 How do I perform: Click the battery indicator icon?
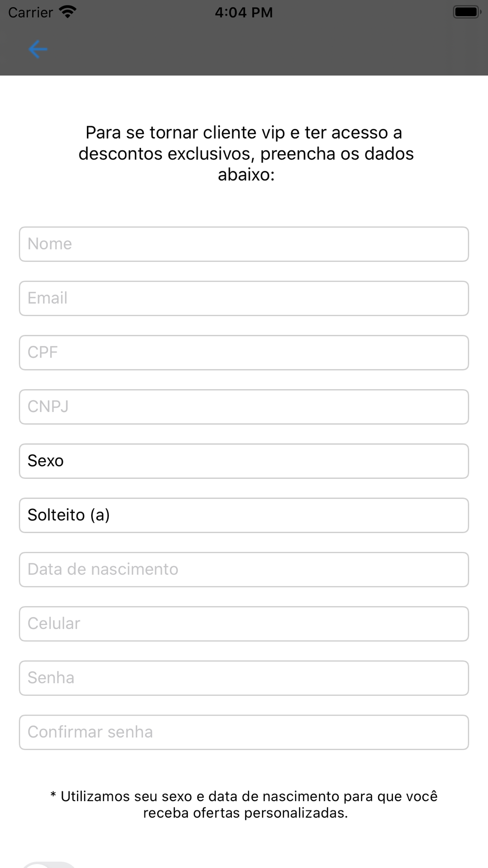coord(467,12)
